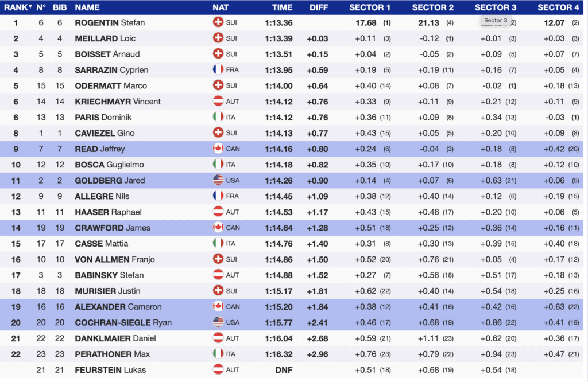
Task: Select the COCHRAN-SIEGLE Ryan name
Action: pyautogui.click(x=123, y=322)
